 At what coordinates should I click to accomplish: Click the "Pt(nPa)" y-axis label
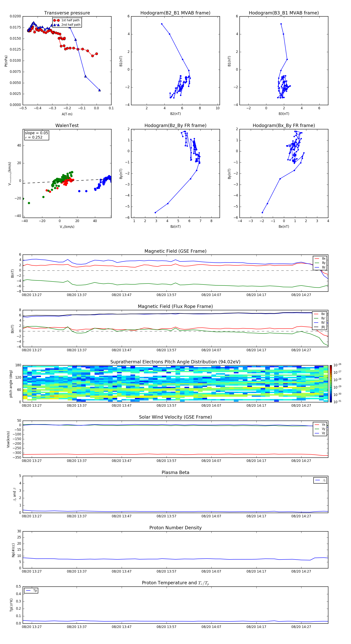coord(6,61)
